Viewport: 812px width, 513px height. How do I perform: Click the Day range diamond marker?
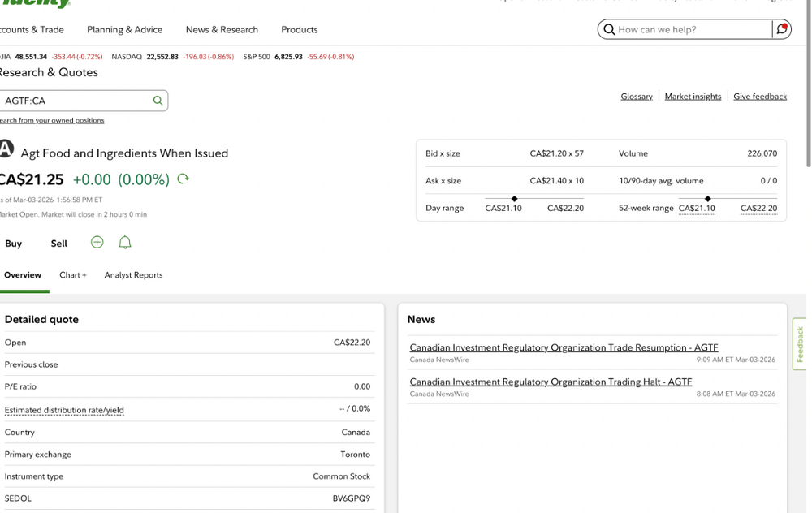tap(514, 199)
